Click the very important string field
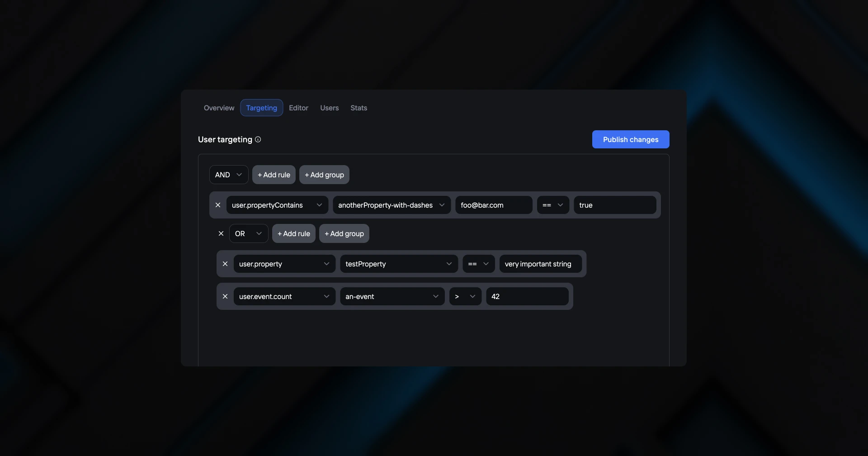Viewport: 868px width, 456px height. tap(540, 264)
